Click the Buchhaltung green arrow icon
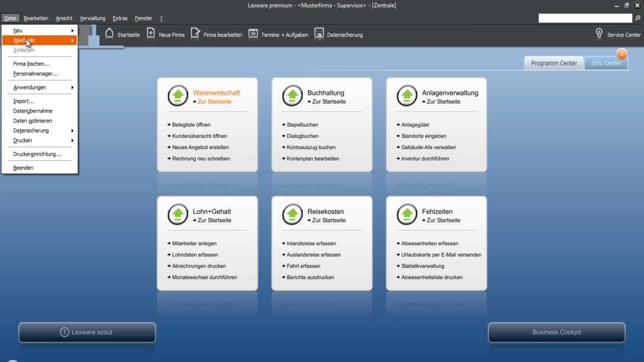 292,96
